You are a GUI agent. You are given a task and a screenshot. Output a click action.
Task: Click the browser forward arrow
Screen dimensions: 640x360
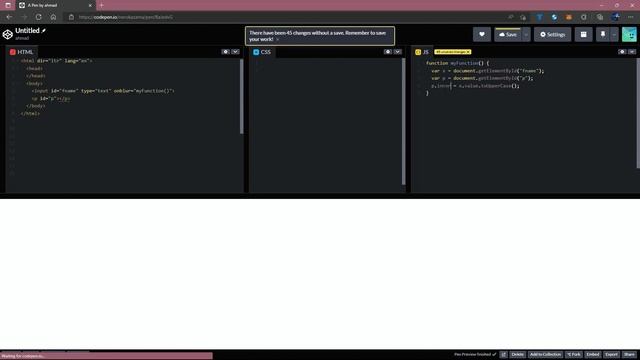click(x=24, y=17)
